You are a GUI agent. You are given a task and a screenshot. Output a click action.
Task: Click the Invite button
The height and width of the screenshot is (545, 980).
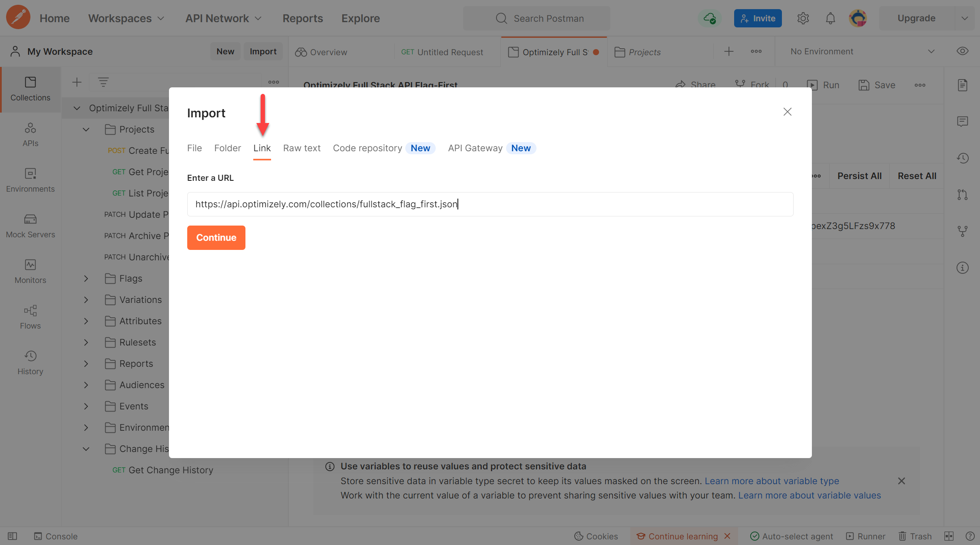[x=758, y=18]
